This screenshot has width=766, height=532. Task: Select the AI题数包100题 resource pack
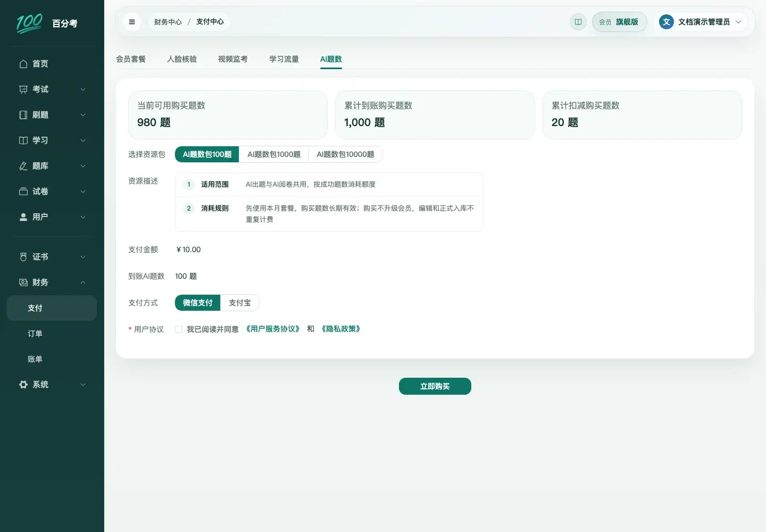207,154
